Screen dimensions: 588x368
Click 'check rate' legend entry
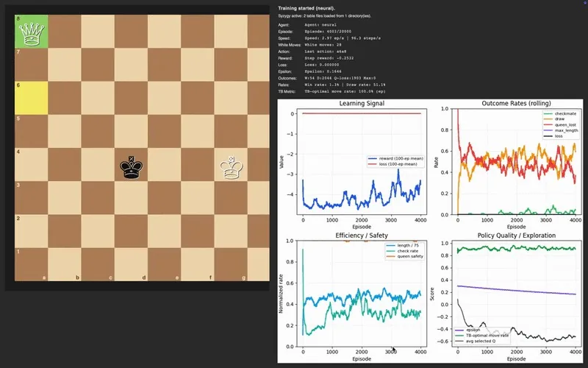coord(402,251)
